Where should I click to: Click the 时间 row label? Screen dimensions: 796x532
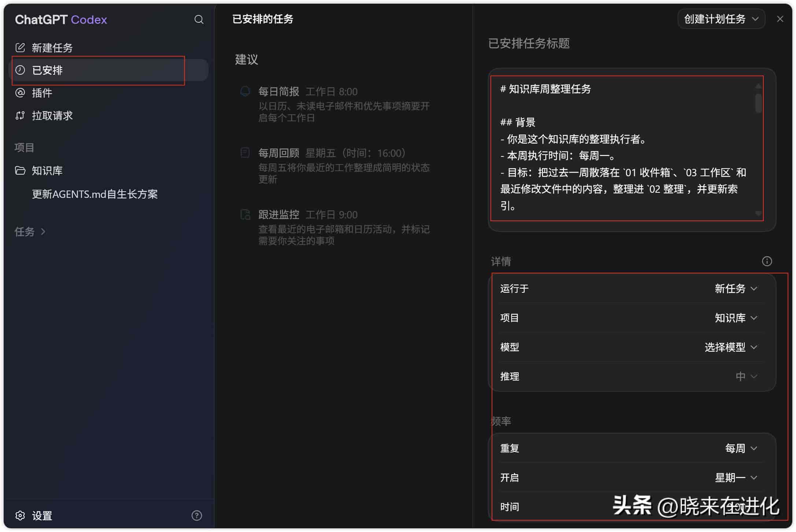(x=509, y=507)
